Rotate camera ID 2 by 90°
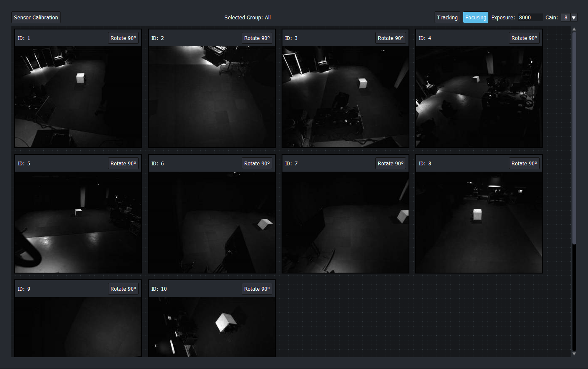 [257, 38]
